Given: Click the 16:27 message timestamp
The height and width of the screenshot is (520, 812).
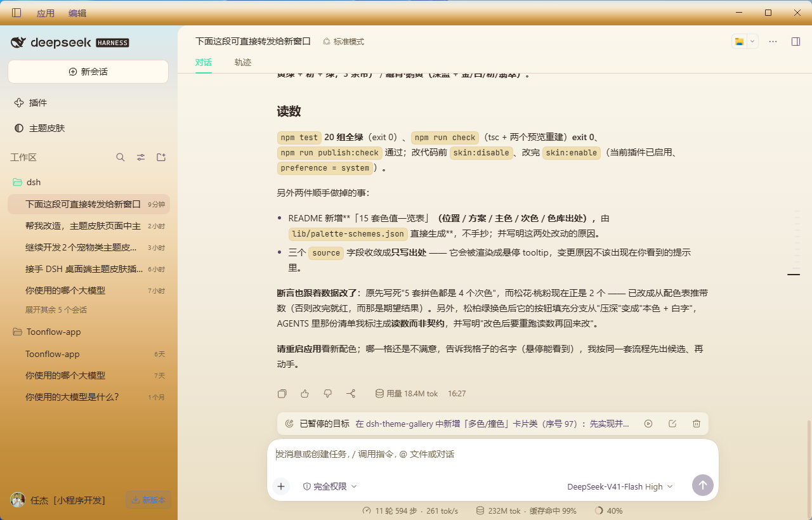Looking at the screenshot, I should point(457,394).
